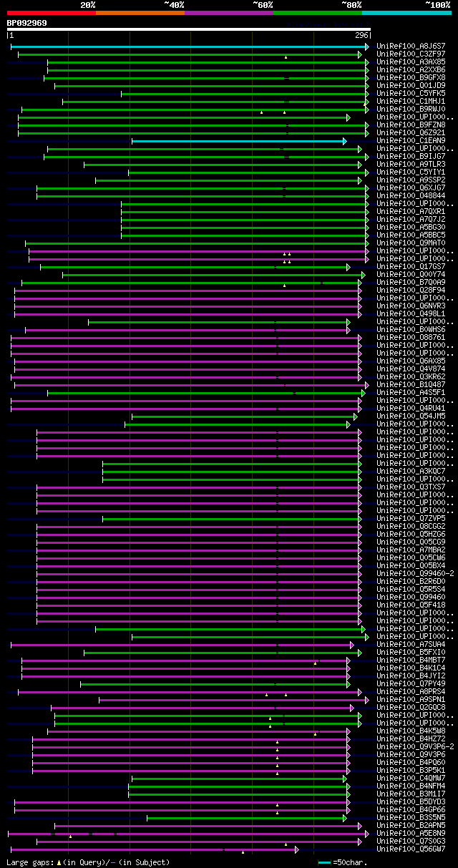The width and height of the screenshot is (458, 868).
Task: Select hit label UniRef100_Q3KR62
Action: click(411, 376)
